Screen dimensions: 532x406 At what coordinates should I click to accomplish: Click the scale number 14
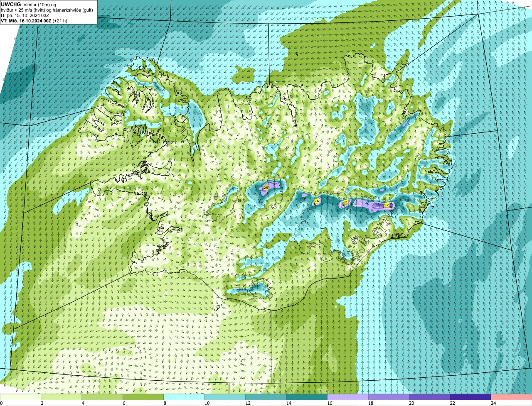tap(288, 403)
